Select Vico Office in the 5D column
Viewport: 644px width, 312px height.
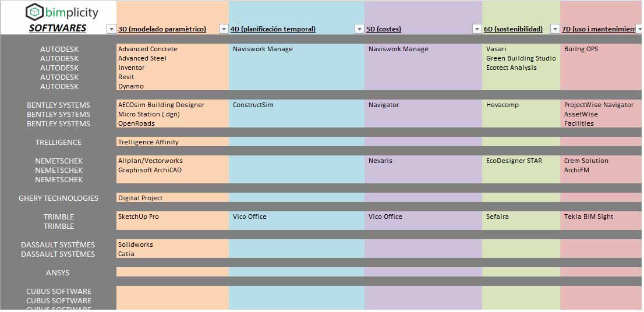(x=385, y=217)
